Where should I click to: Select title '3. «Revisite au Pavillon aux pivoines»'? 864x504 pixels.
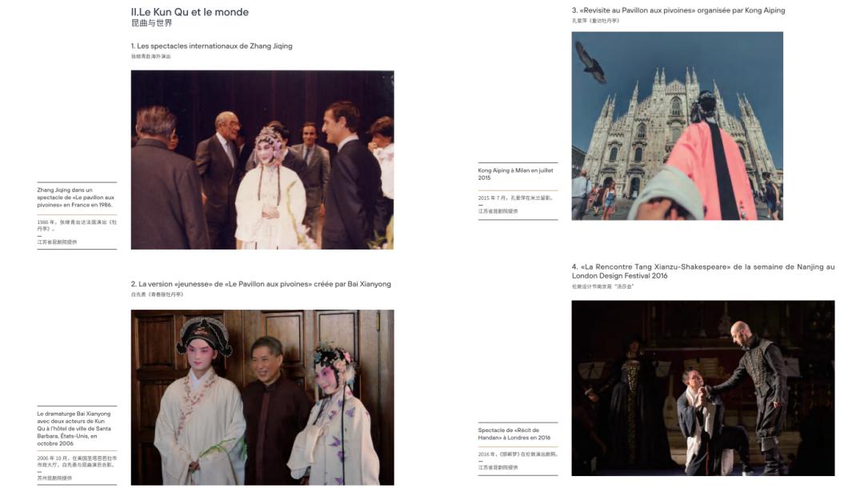pos(678,10)
